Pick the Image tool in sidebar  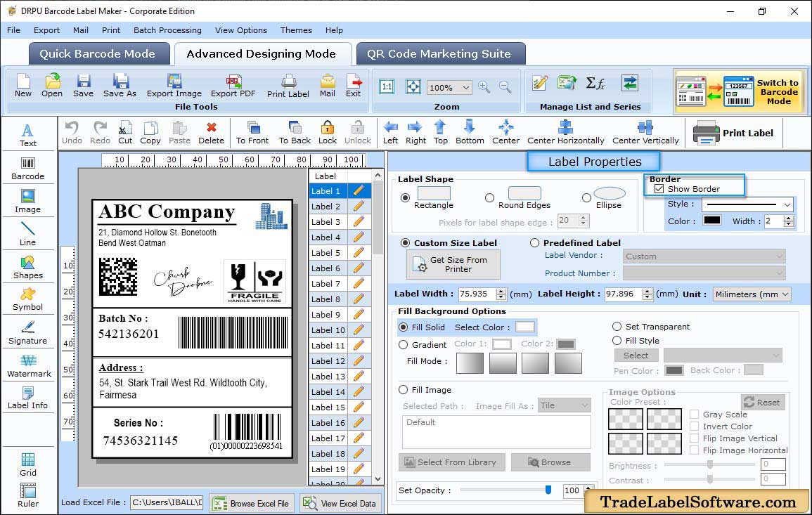(28, 202)
